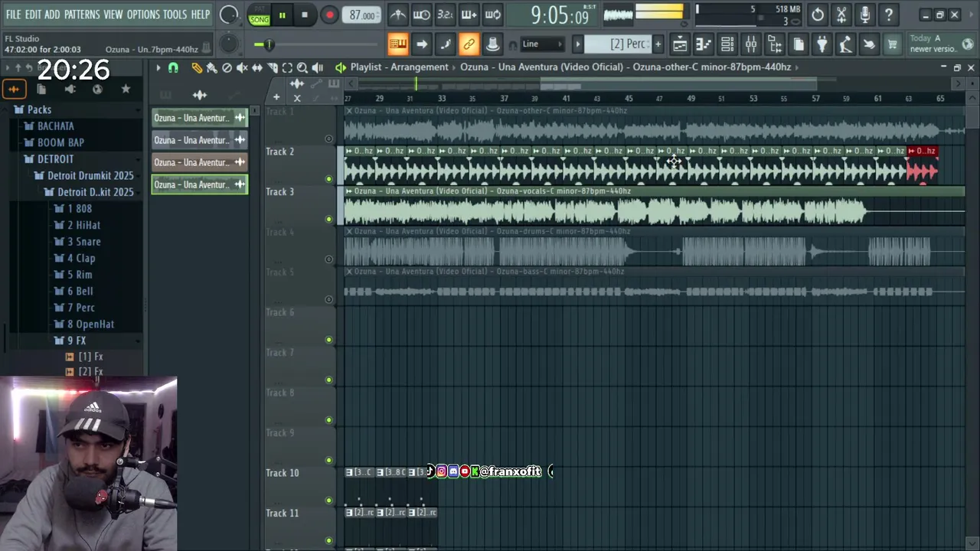Select the Mute tool
980x551 pixels.
coord(242,67)
